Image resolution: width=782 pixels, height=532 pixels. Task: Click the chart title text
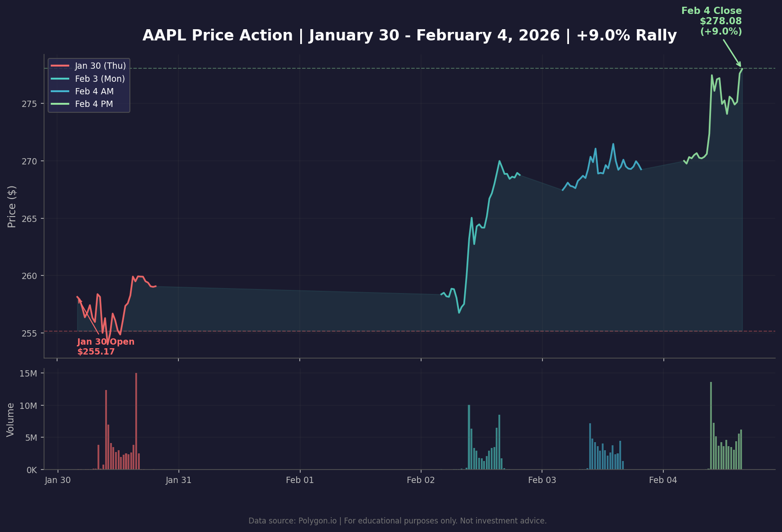pyautogui.click(x=409, y=35)
